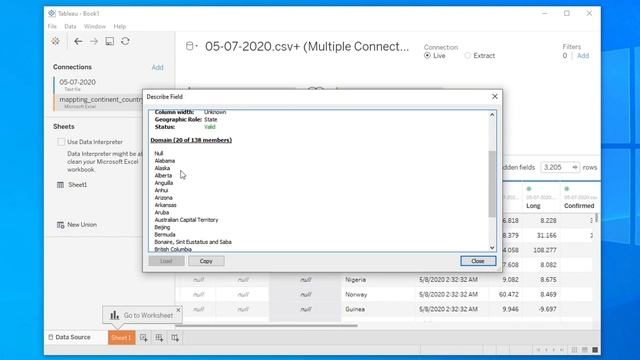This screenshot has width=640, height=360.
Task: Add a new connection
Action: point(158,67)
